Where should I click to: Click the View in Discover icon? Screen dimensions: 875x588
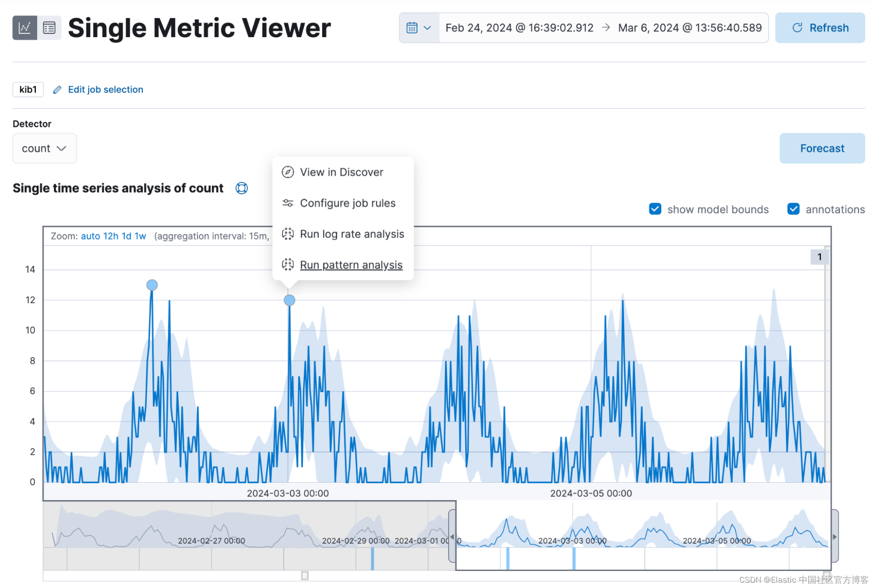click(x=287, y=172)
